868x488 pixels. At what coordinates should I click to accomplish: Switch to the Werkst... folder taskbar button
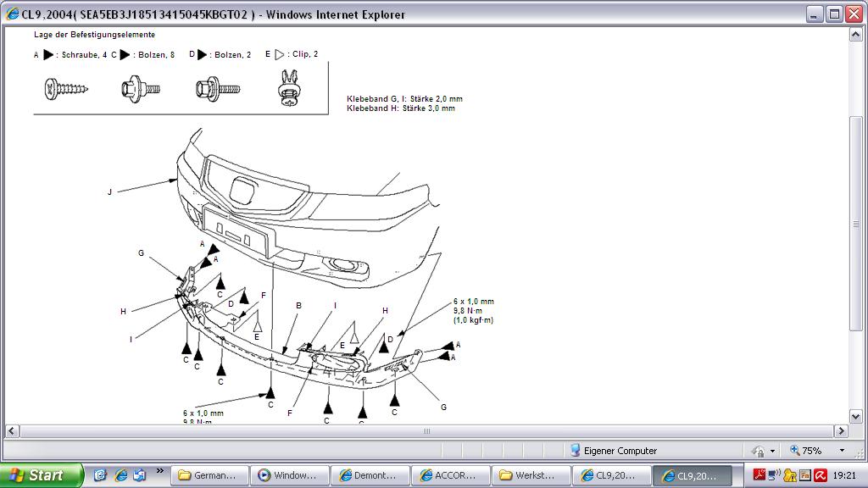coord(530,475)
